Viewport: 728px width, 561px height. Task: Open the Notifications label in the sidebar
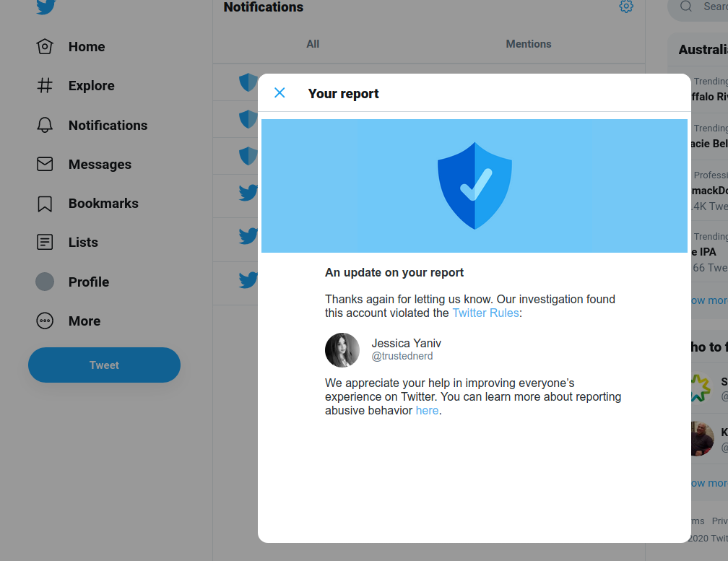[x=108, y=126]
